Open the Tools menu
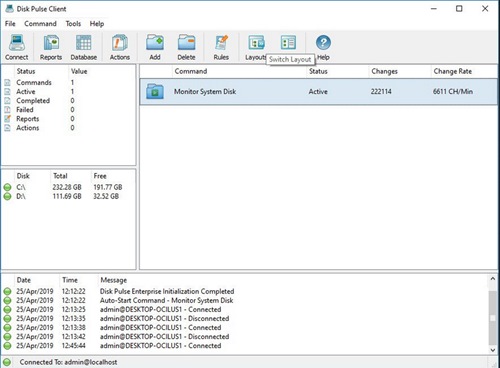Screen dimensions: 500x368 tap(73, 24)
